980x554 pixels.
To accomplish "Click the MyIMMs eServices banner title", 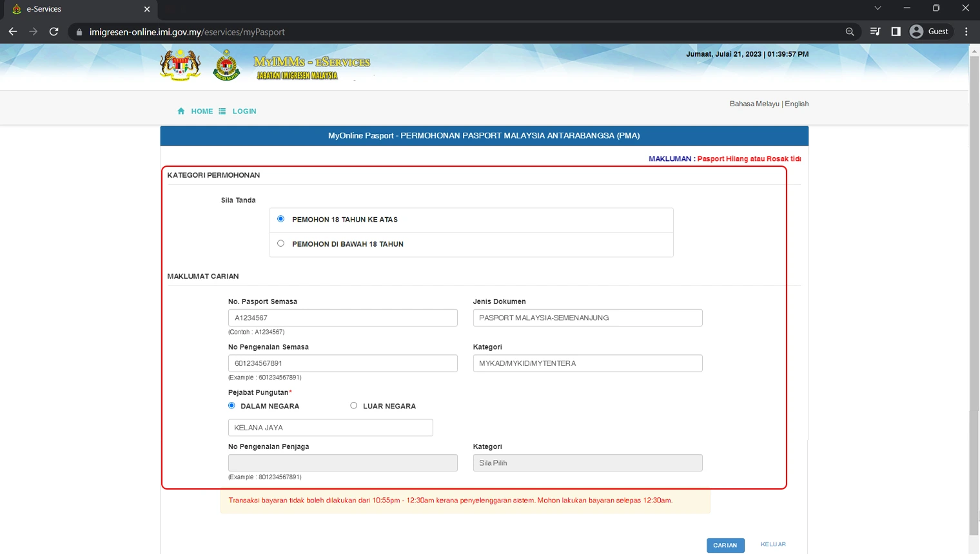I will (311, 67).
